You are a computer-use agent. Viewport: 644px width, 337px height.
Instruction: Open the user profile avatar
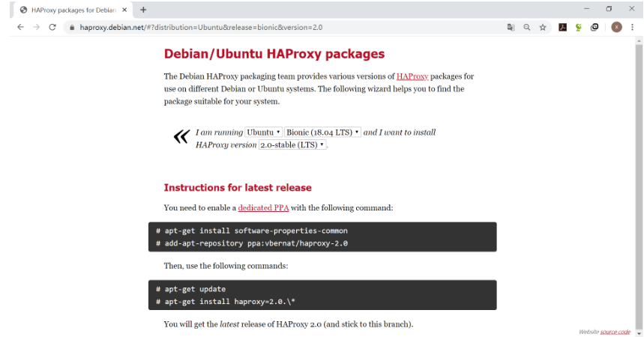tap(616, 27)
